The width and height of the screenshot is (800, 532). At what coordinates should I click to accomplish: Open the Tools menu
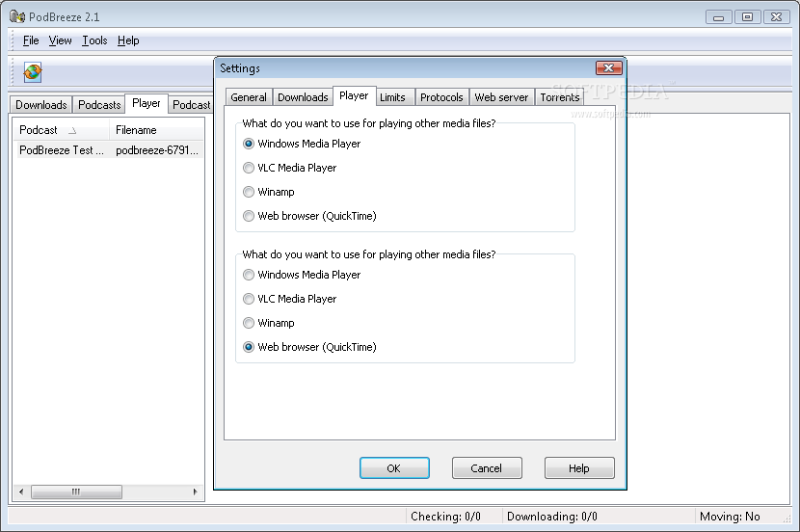(94, 40)
